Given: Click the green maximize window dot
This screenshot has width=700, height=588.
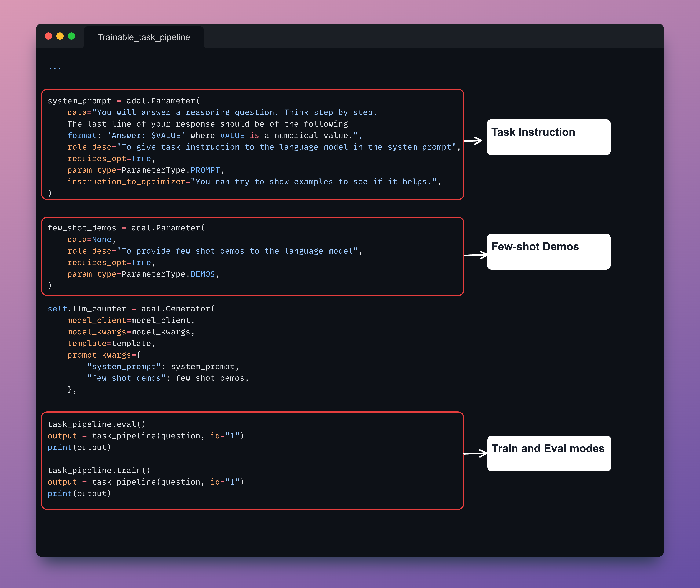Looking at the screenshot, I should 71,36.
